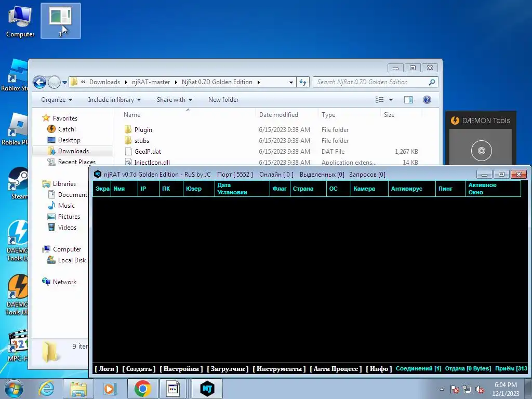Launch DAEMON Tools Lite desktop shortcut
This screenshot has width=532, height=399.
17,241
